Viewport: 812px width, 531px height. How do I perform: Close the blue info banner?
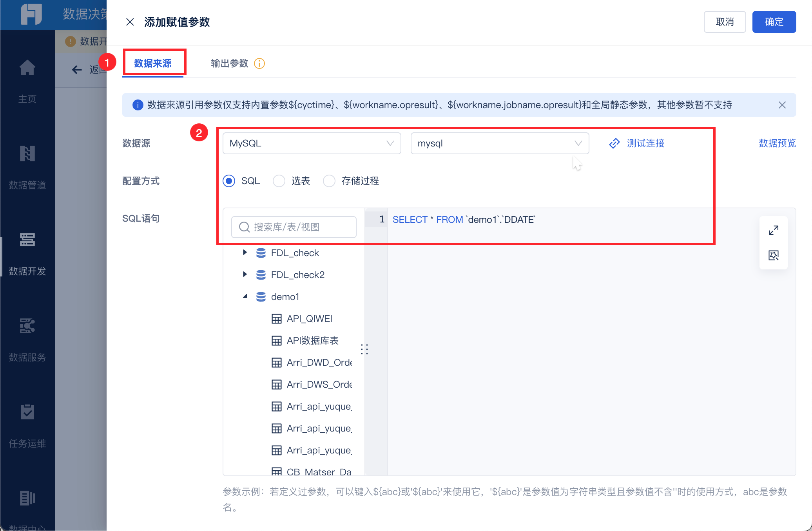pyautogui.click(x=782, y=105)
